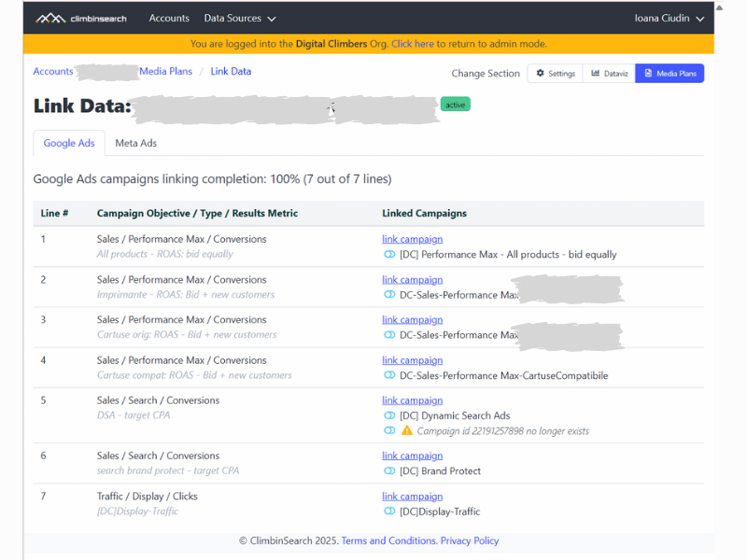
Task: Click the 'Line #' column header
Action: (54, 214)
